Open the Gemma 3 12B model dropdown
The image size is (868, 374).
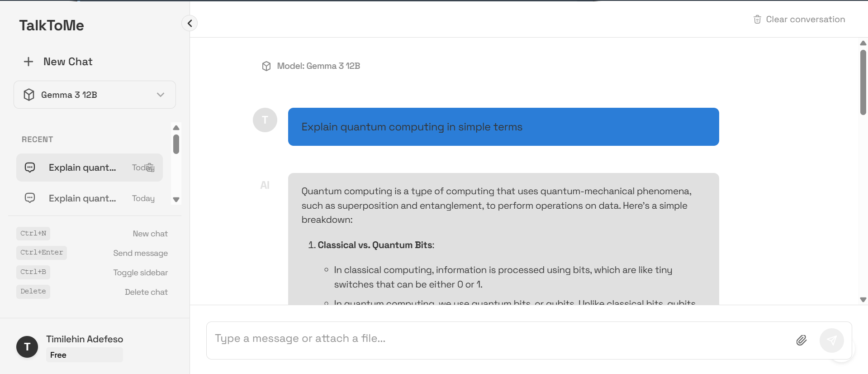95,95
